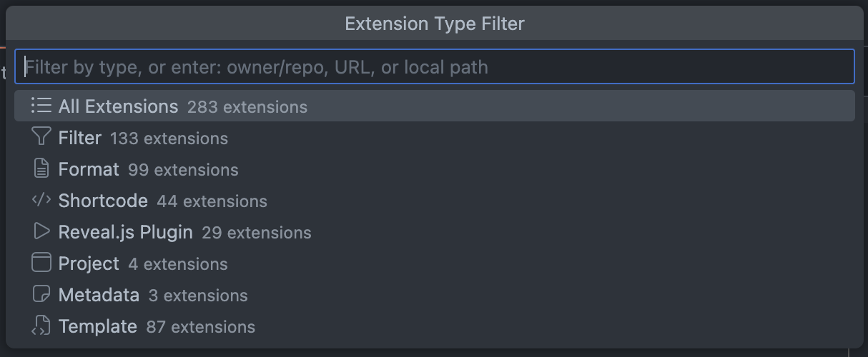Pick Metadata from the list
Viewport: 868px width, 357px height.
(x=99, y=295)
